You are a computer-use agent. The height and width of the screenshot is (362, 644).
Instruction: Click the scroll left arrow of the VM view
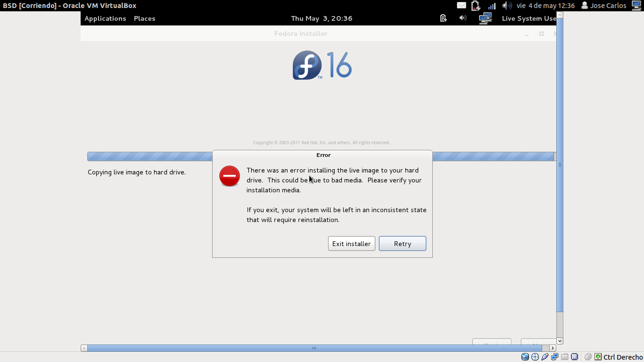click(84, 348)
